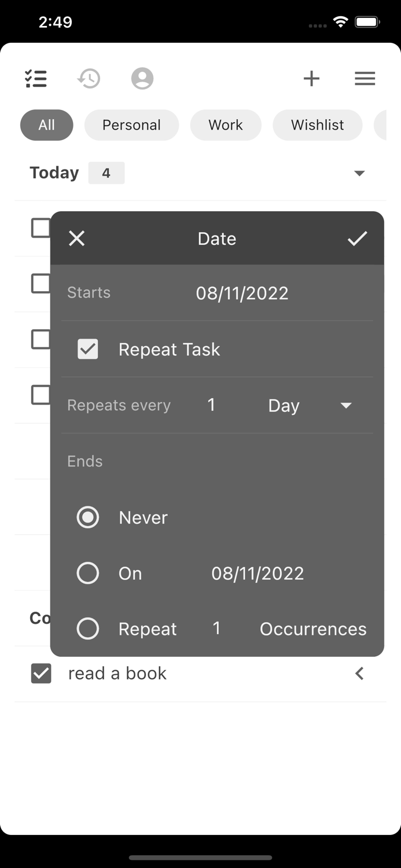Uncheck the Repeat Task checkbox
Image resolution: width=401 pixels, height=868 pixels.
point(87,349)
